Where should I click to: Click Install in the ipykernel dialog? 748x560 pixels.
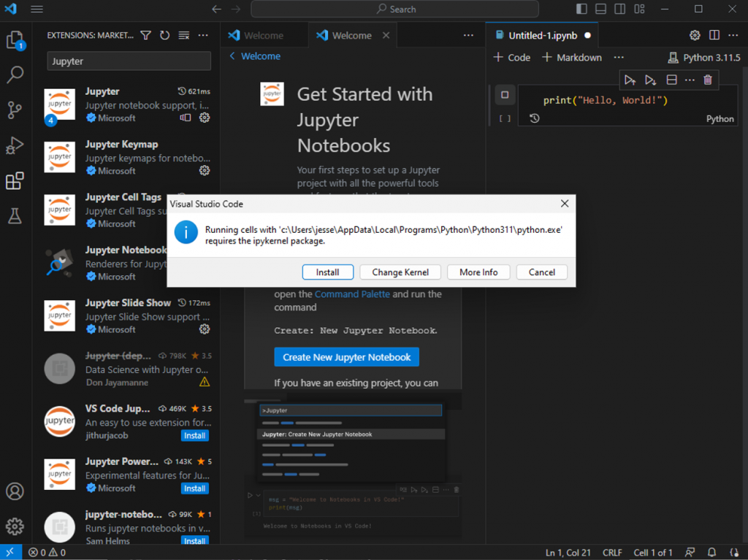pos(328,272)
